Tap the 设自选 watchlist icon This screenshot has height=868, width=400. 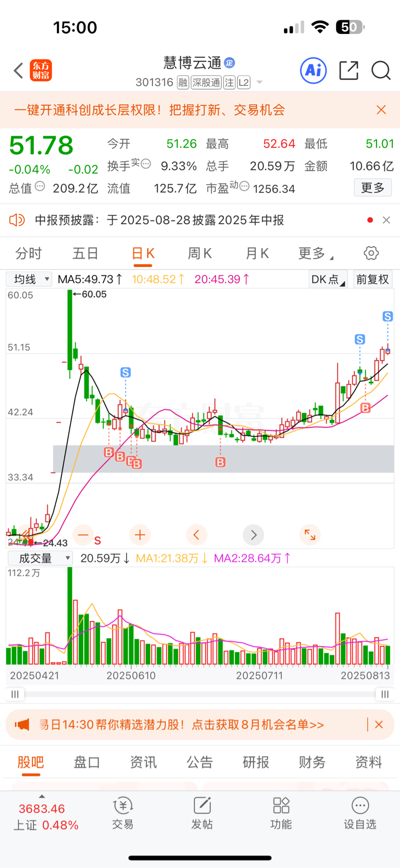tap(360, 813)
